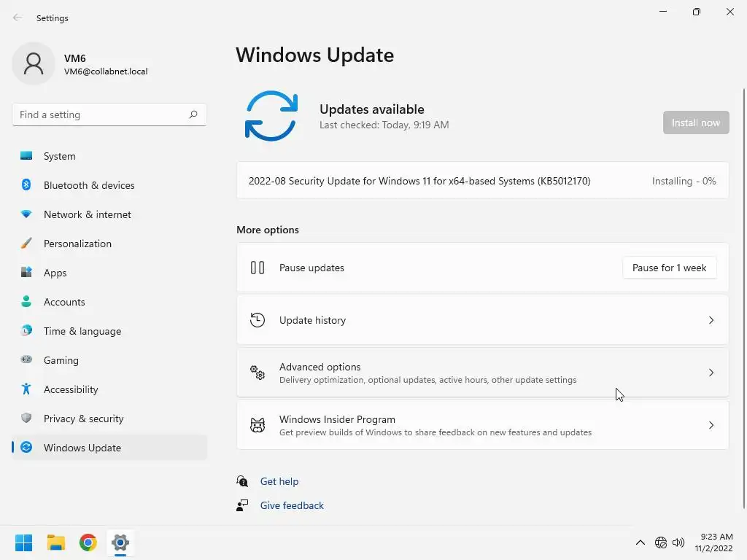Viewport: 747px width, 560px height.
Task: Click the vertical scrollbar on right edge
Action: point(743,297)
